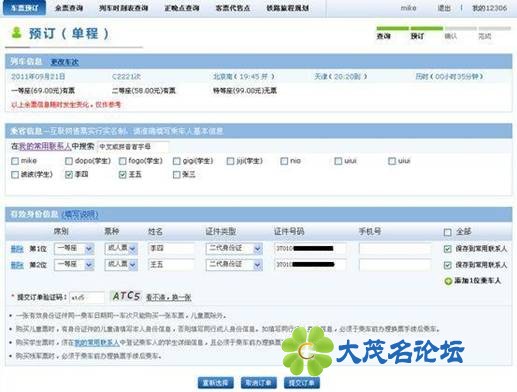
Task: Click the 特等座(99.00元)无票 text
Action: (245, 91)
